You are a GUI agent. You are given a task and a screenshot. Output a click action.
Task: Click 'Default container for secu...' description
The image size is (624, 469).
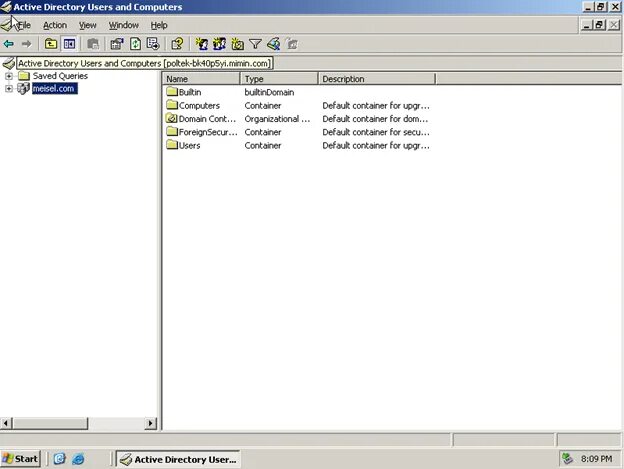coord(376,132)
